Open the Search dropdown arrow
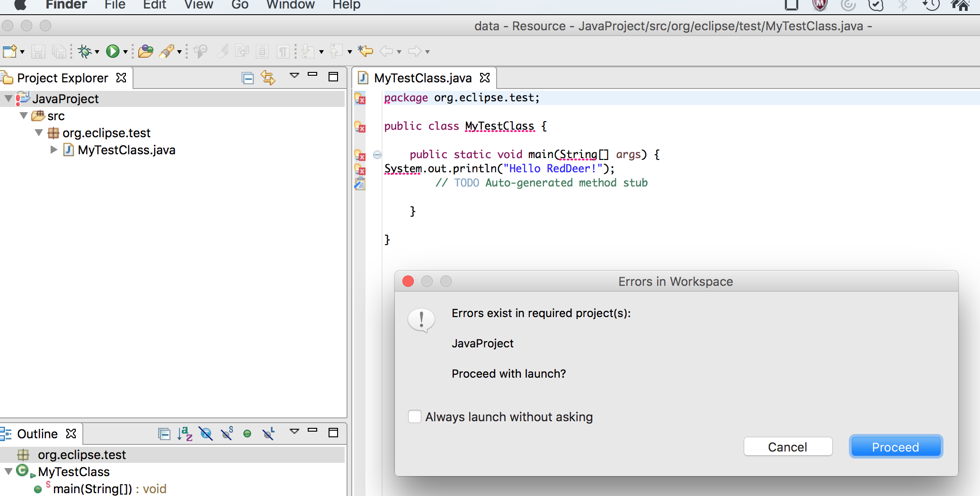Screen dimensions: 980x496 tap(179, 52)
